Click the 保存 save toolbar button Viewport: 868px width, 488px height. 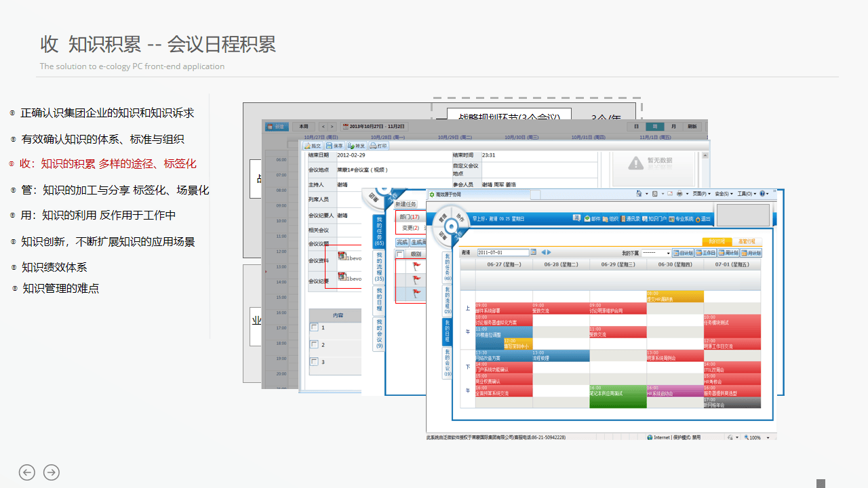[335, 146]
